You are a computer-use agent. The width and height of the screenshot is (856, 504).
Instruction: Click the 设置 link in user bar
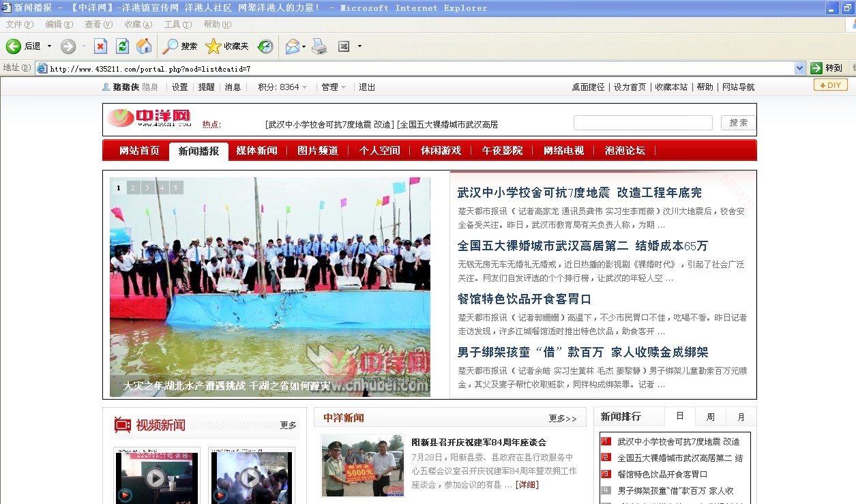tap(179, 87)
